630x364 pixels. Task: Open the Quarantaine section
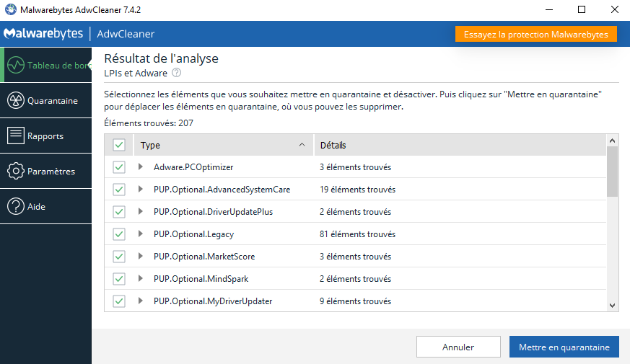(45, 100)
